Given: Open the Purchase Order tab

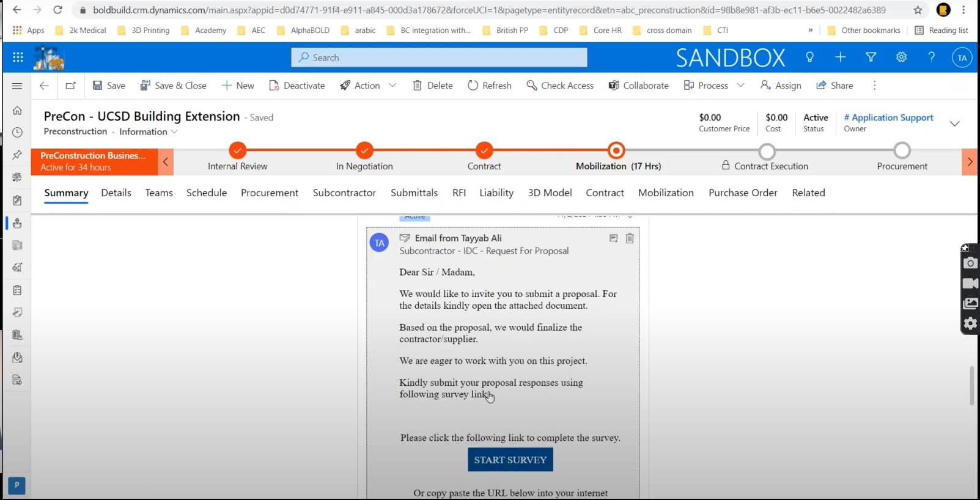Looking at the screenshot, I should click(743, 193).
